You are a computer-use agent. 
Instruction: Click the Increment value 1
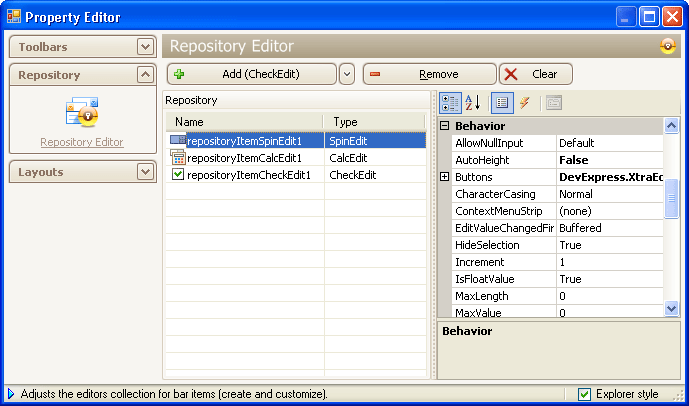610,262
